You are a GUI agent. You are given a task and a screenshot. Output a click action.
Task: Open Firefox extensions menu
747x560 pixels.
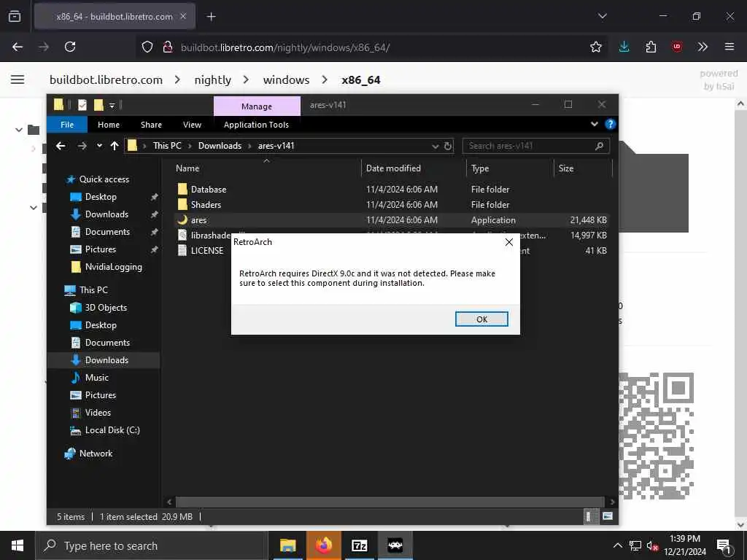click(651, 47)
